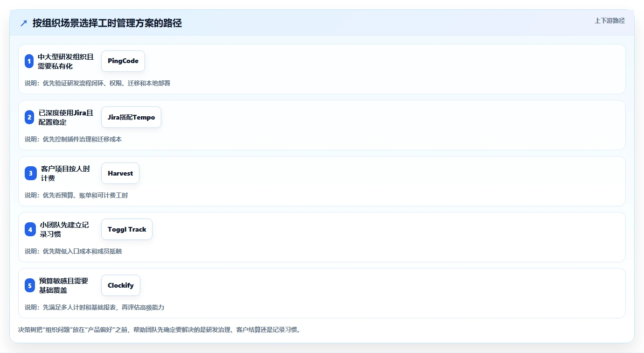This screenshot has height=353, width=644.
Task: Select the Jira搭配Tempo tag
Action: click(x=131, y=117)
